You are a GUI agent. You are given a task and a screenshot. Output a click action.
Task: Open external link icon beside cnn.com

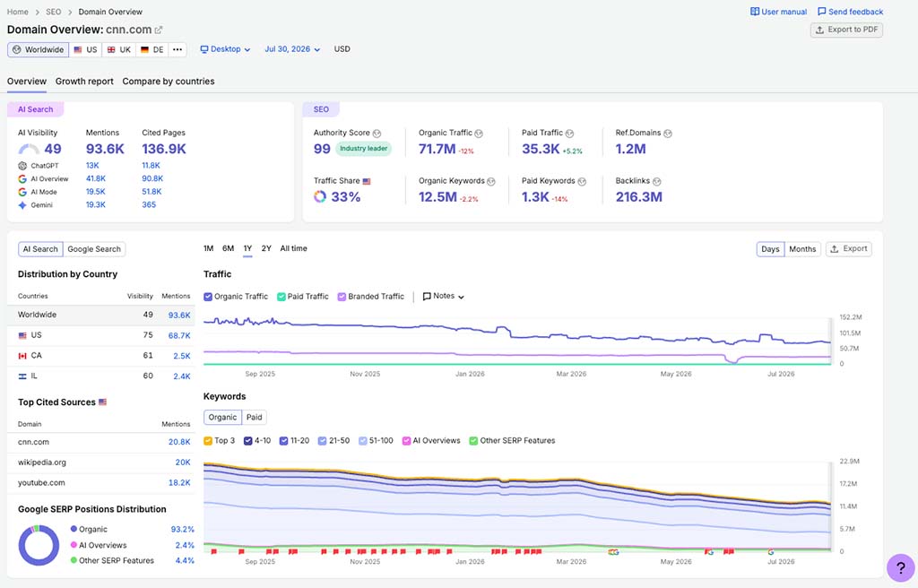tap(158, 30)
